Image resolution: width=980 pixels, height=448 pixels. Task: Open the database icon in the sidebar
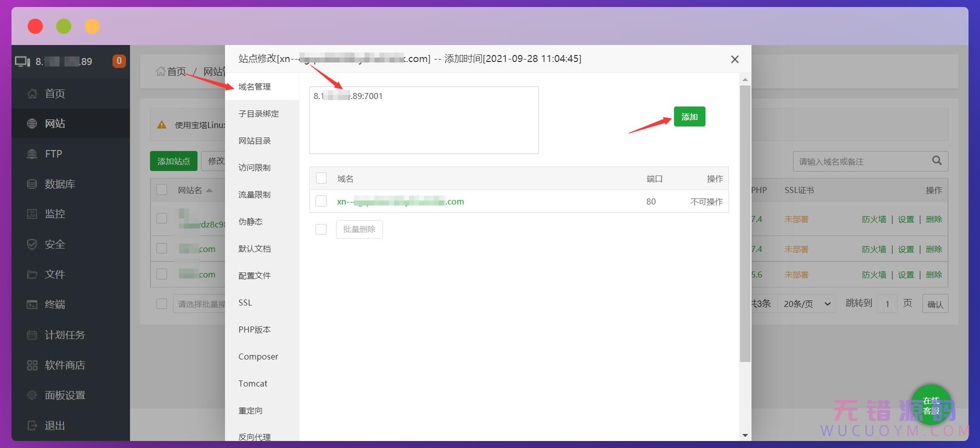pyautogui.click(x=32, y=184)
